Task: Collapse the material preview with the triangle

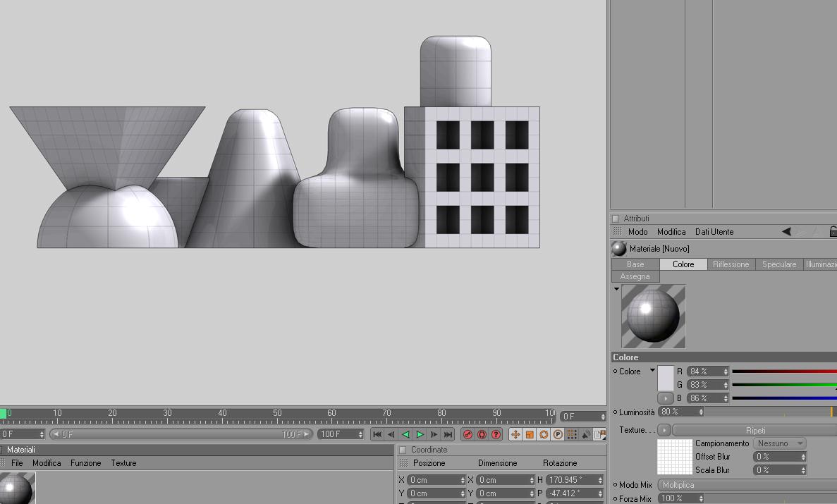Action: click(x=616, y=289)
